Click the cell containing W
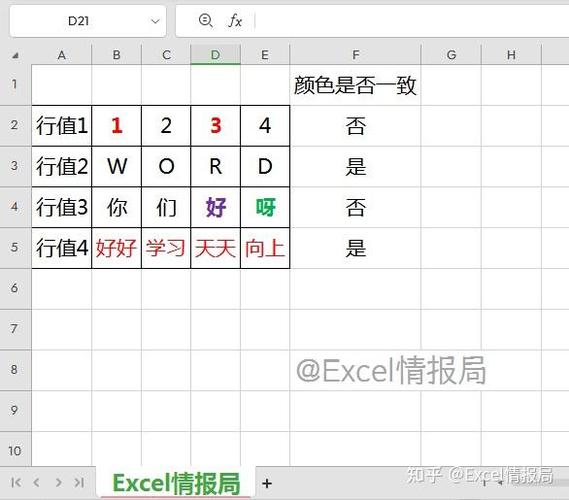 pos(116,167)
